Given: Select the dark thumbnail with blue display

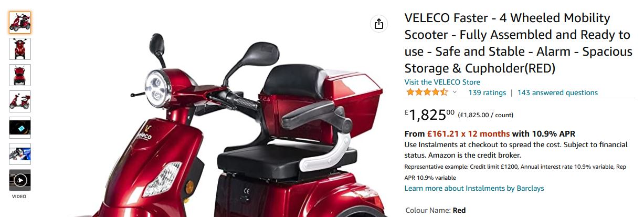Looking at the screenshot, I should [20, 128].
